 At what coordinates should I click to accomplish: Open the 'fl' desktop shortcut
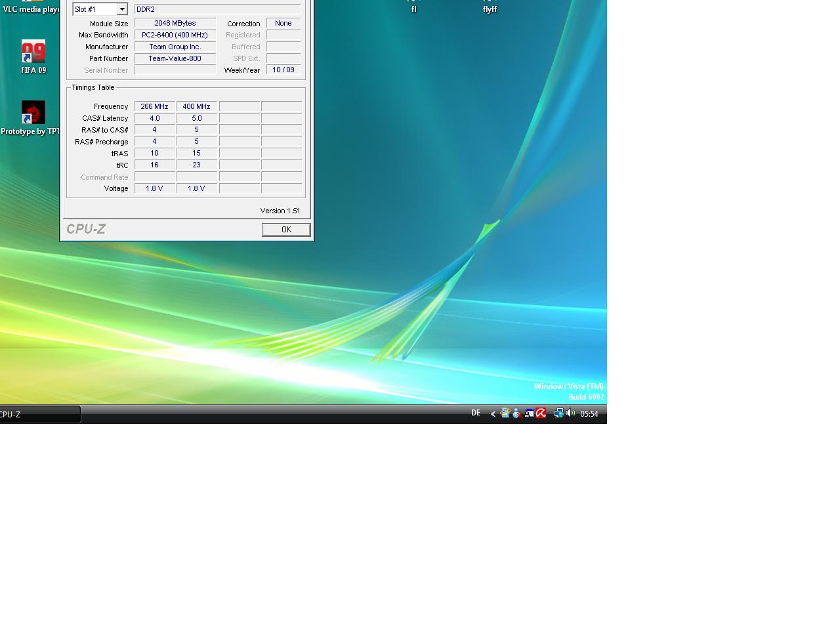click(x=413, y=7)
